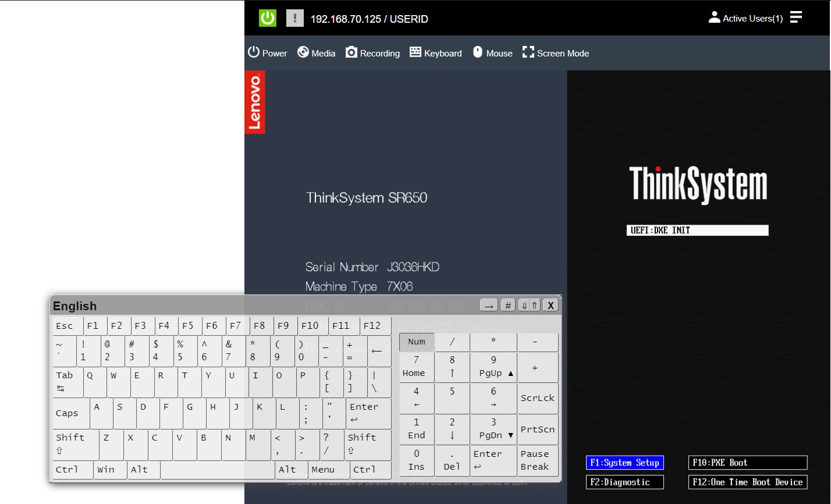Toggle the right Alt key
Screen dimensions: 831x504
point(292,470)
